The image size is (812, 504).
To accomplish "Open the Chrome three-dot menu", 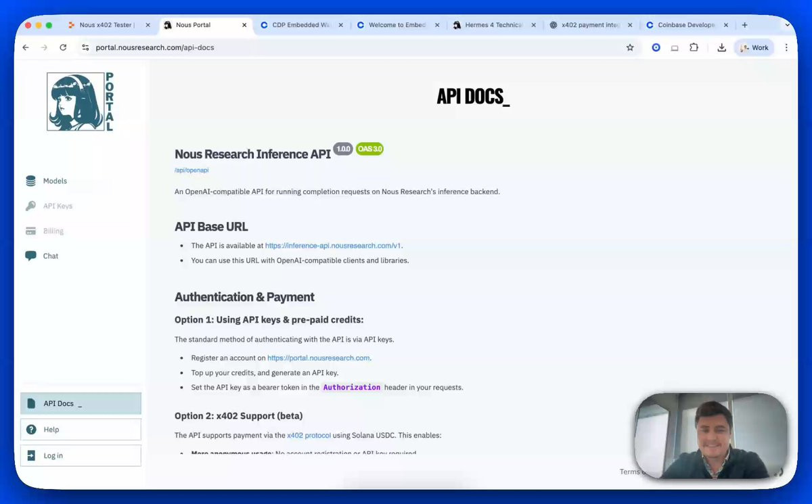I will pyautogui.click(x=786, y=47).
